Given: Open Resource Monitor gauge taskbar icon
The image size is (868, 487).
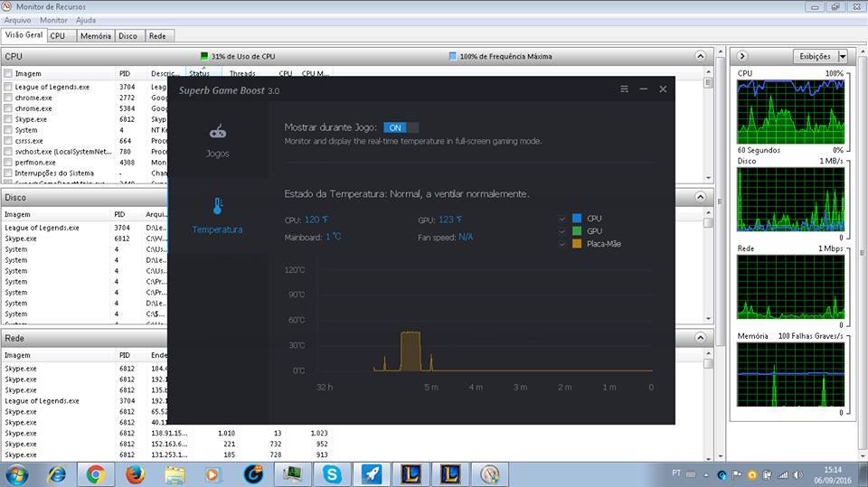Looking at the screenshot, I should tap(489, 475).
